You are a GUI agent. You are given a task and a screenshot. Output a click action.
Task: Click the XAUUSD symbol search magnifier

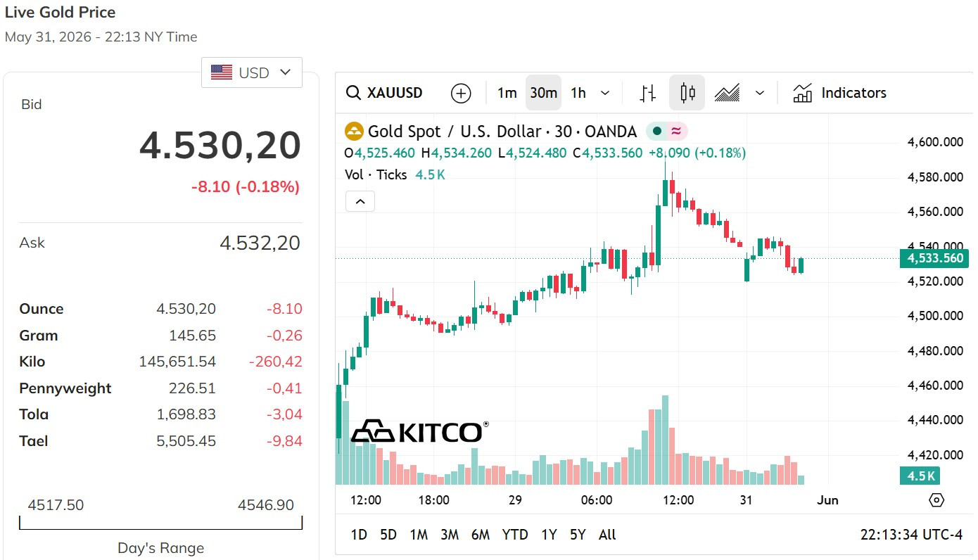coord(353,93)
